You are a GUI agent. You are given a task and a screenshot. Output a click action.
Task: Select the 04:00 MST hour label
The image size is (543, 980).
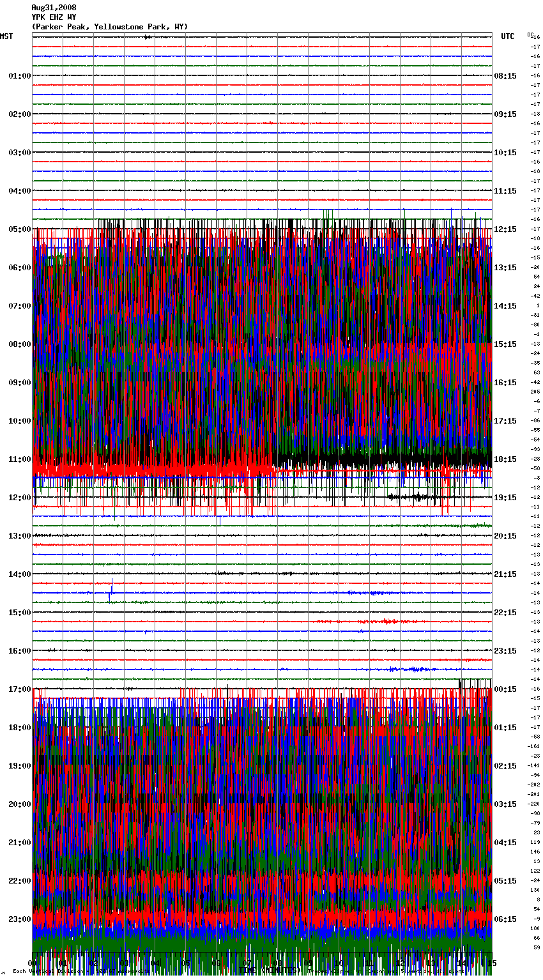pos(19,191)
